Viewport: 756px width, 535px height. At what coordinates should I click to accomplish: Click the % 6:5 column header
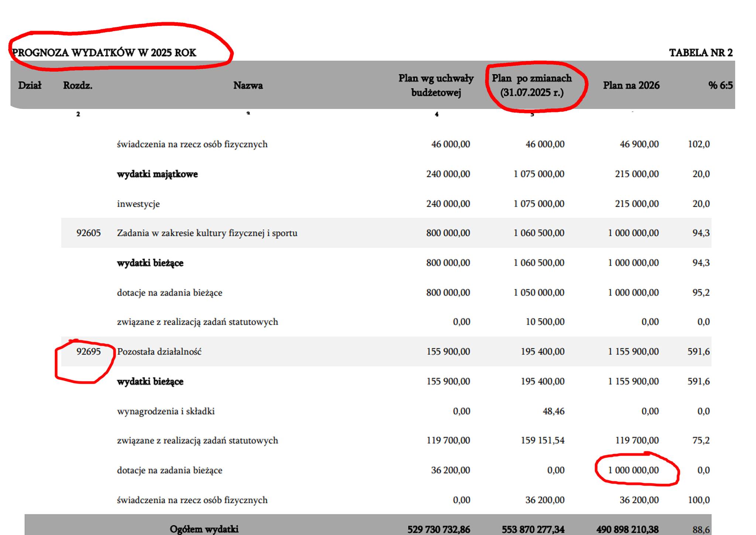click(720, 85)
